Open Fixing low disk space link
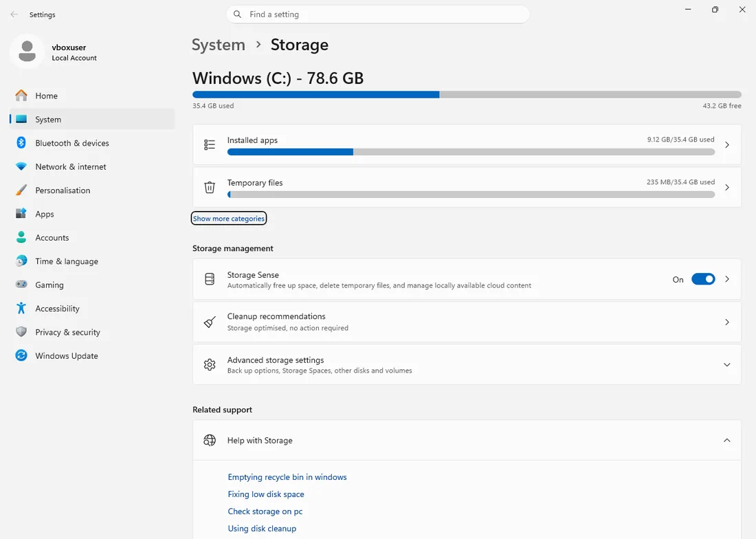Screen dimensions: 756x539 pyautogui.click(x=266, y=494)
